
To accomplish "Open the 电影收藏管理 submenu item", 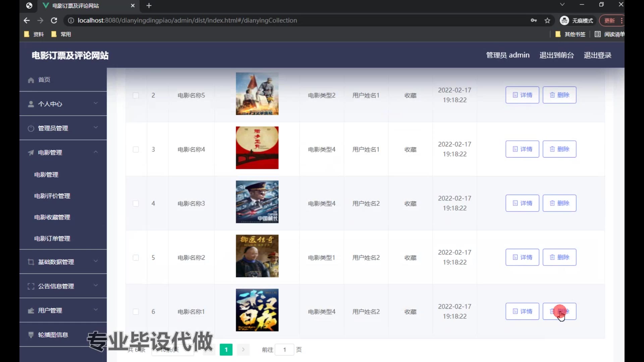I will click(52, 218).
